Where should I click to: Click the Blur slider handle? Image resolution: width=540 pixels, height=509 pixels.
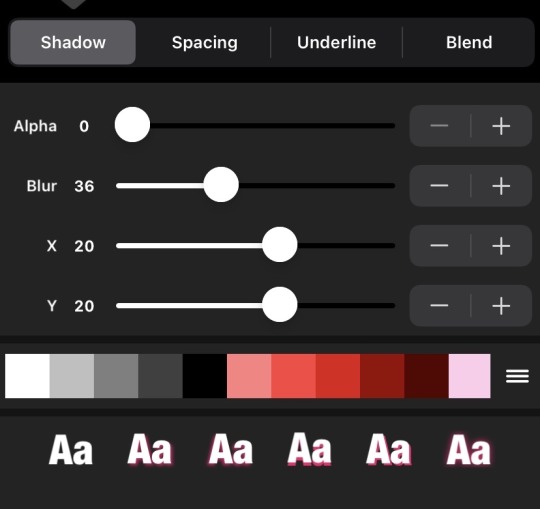click(x=221, y=185)
